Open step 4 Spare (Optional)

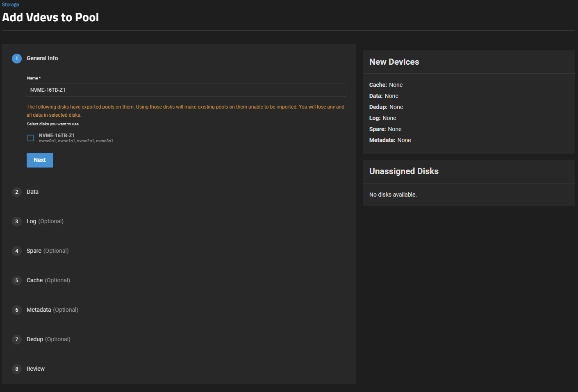pyautogui.click(x=40, y=251)
